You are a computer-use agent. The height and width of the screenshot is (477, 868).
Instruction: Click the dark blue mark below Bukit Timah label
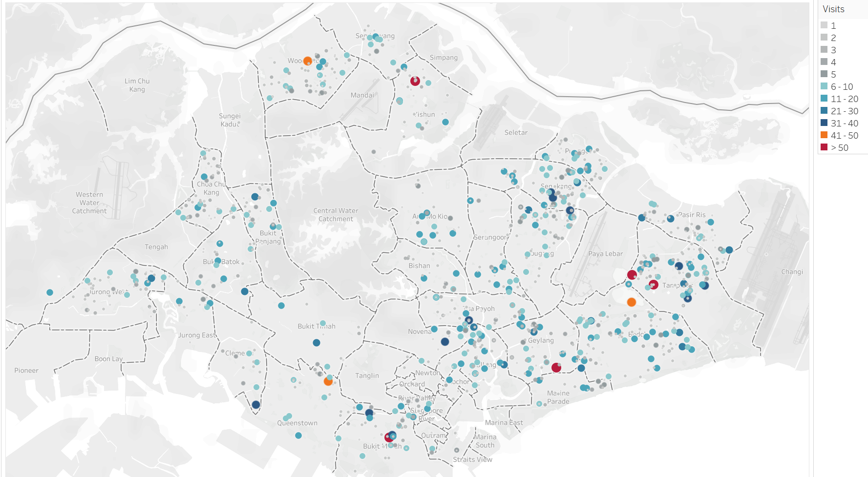click(317, 343)
